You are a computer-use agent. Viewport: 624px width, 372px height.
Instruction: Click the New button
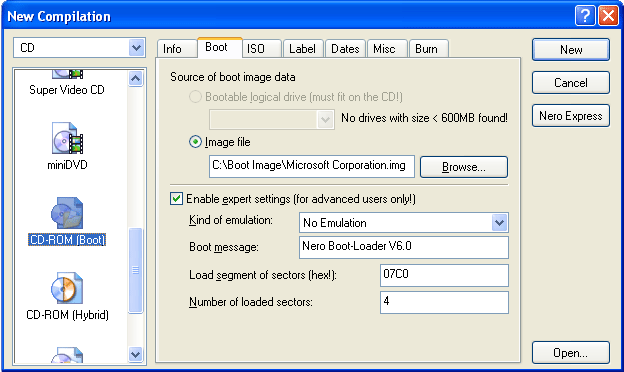click(x=571, y=50)
